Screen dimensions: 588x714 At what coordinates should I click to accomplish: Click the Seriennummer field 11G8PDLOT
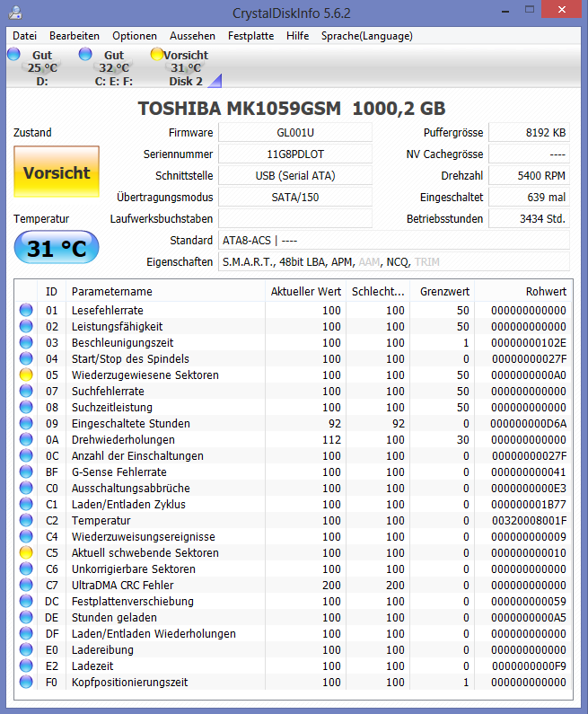[x=295, y=154]
